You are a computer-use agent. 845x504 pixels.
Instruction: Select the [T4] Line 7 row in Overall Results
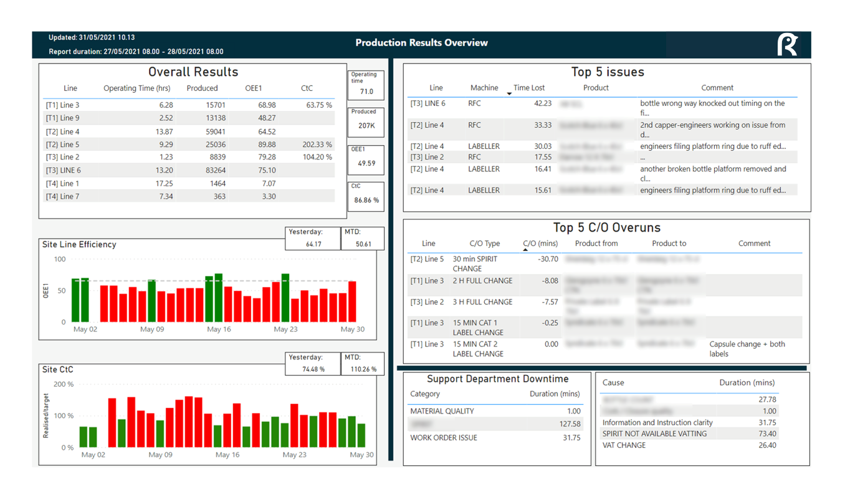pos(189,197)
